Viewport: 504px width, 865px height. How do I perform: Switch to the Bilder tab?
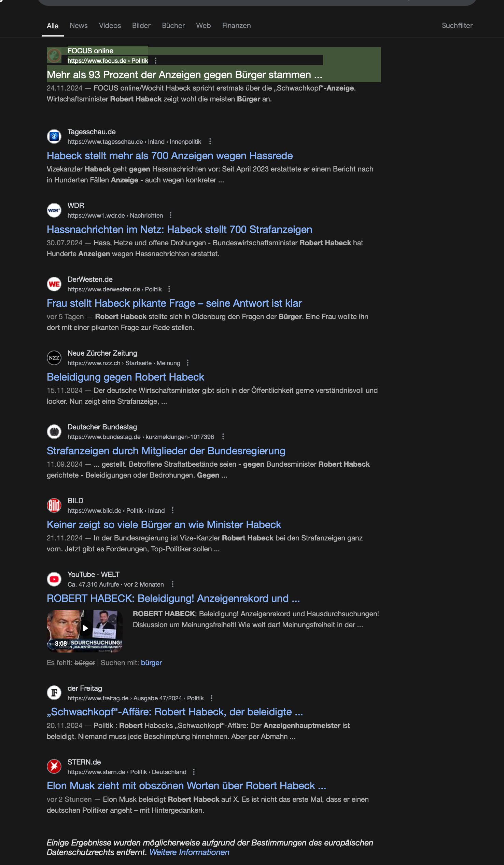tap(141, 26)
